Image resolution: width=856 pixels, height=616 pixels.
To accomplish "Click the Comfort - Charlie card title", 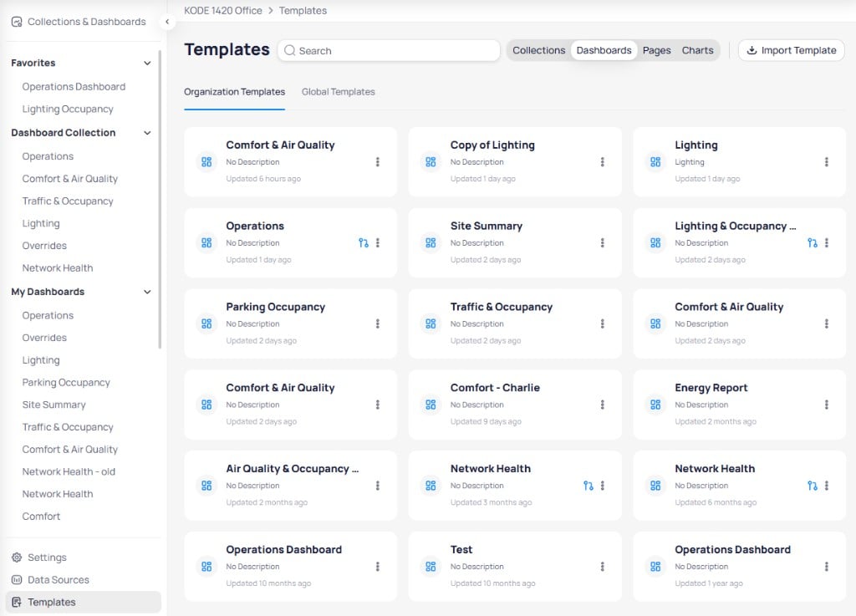I will tap(495, 387).
